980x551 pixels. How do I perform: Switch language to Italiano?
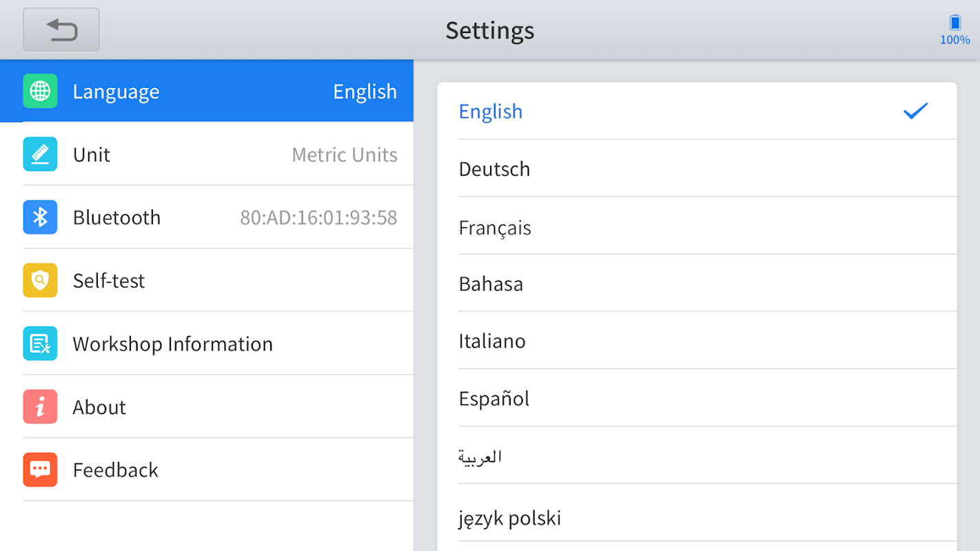(492, 341)
